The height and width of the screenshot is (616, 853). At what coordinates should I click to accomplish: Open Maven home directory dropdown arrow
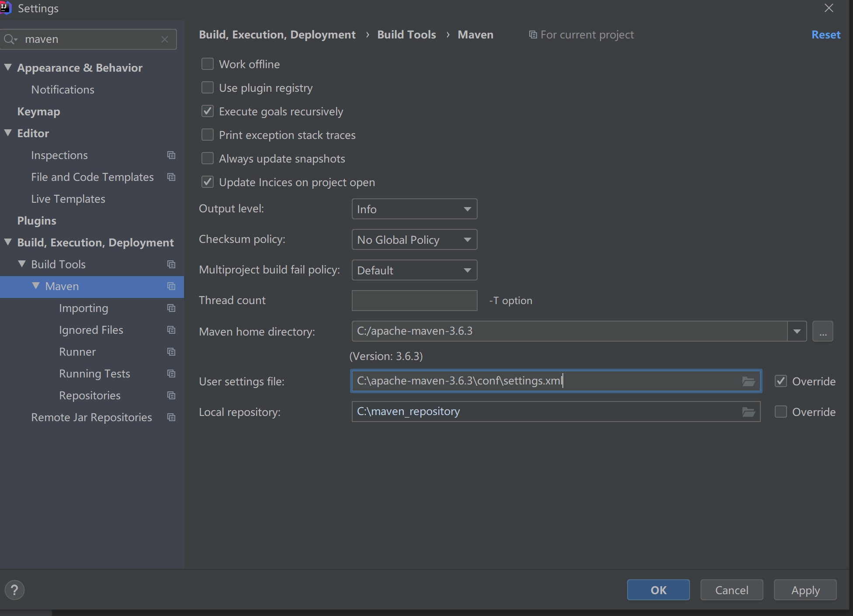tap(797, 331)
